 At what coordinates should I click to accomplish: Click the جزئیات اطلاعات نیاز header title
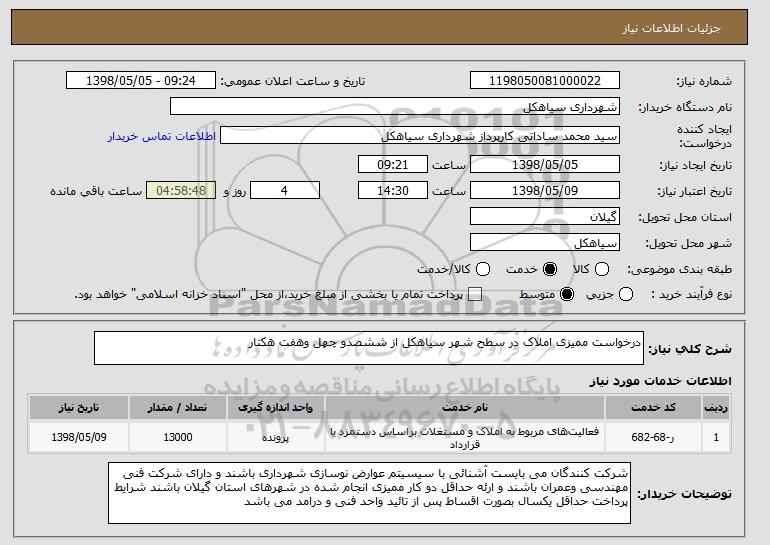pyautogui.click(x=671, y=28)
